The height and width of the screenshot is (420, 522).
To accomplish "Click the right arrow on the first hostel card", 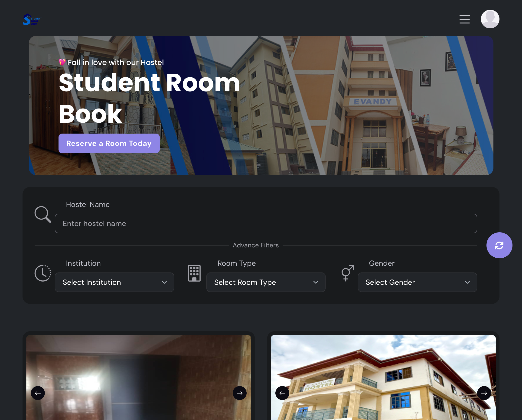I will (239, 393).
